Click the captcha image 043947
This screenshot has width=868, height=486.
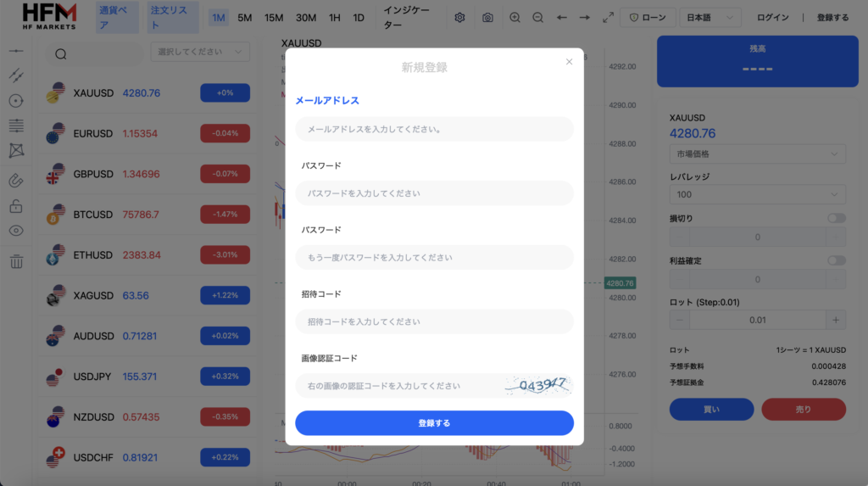pyautogui.click(x=537, y=385)
